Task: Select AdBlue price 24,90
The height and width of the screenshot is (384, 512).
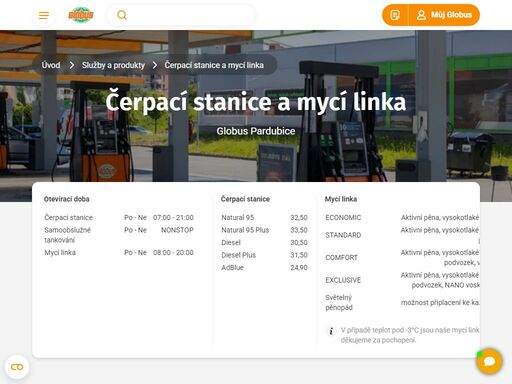Action: pyautogui.click(x=299, y=267)
